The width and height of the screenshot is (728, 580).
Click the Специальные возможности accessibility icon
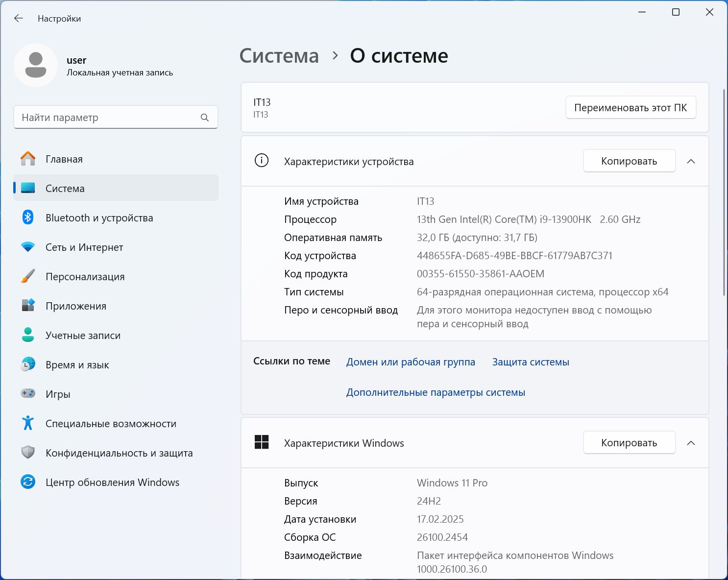28,423
